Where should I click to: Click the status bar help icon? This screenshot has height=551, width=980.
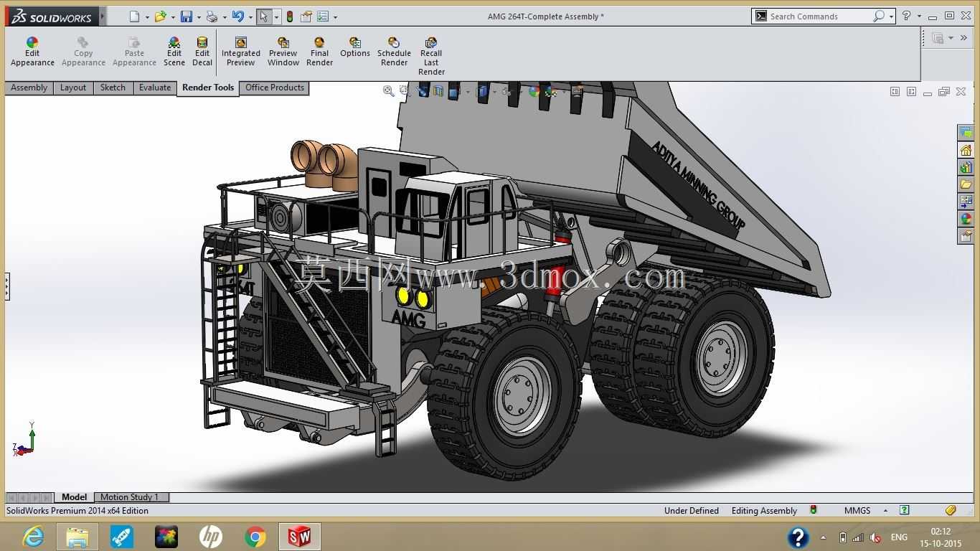pyautogui.click(x=905, y=510)
